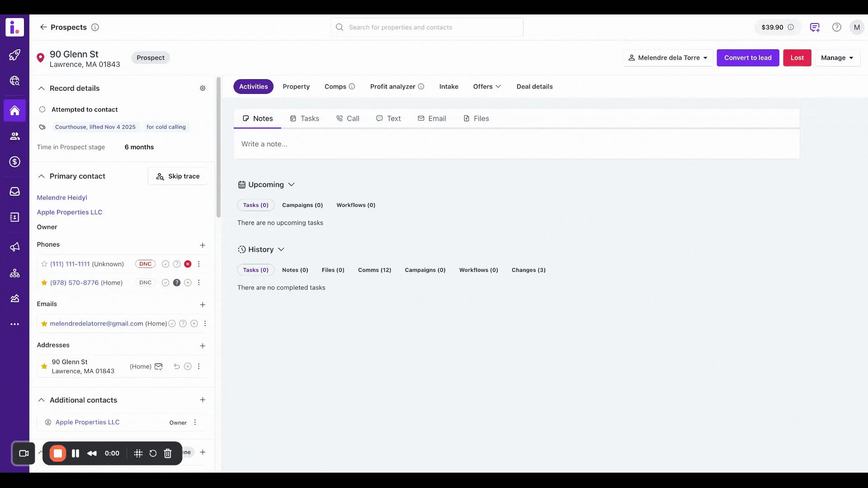
Task: Mark the Gmail email as verified
Action: pyautogui.click(x=172, y=324)
